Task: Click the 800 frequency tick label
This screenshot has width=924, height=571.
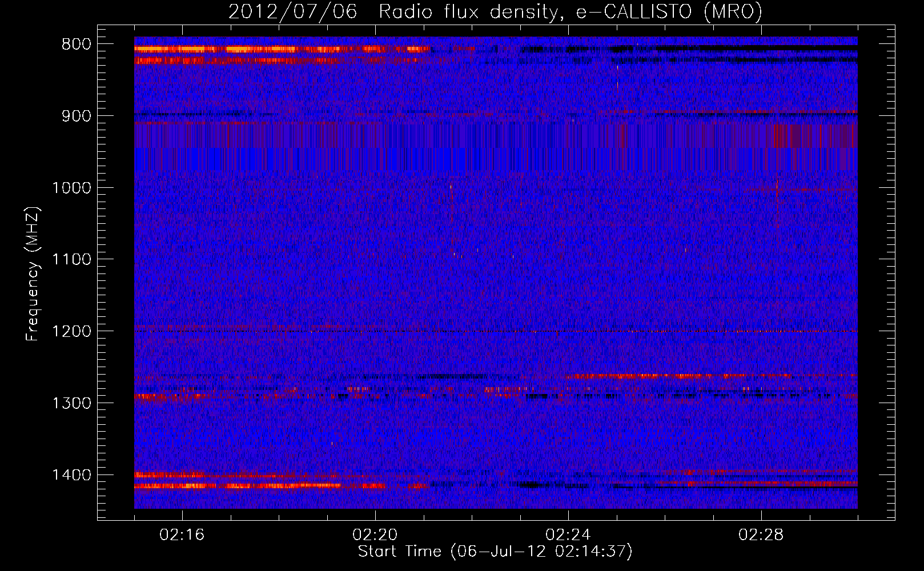Action: (x=77, y=45)
